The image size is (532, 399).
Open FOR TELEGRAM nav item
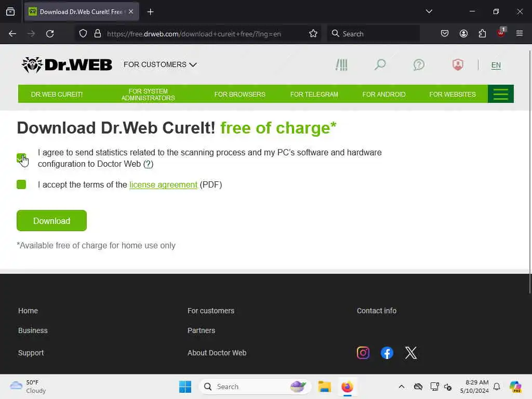click(314, 95)
